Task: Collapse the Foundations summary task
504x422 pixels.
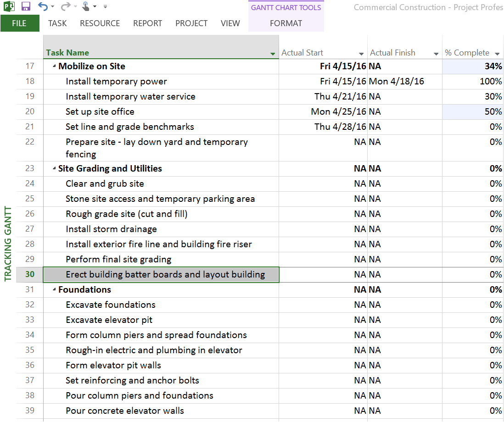Action: 54,290
